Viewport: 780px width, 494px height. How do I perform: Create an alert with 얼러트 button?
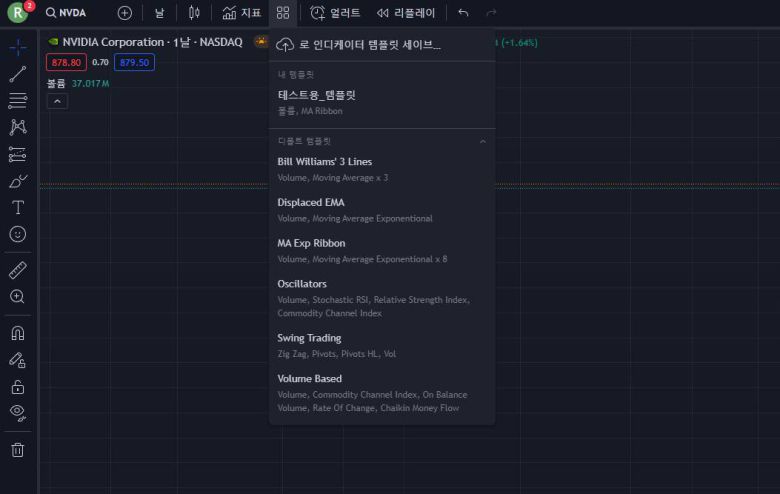point(335,13)
